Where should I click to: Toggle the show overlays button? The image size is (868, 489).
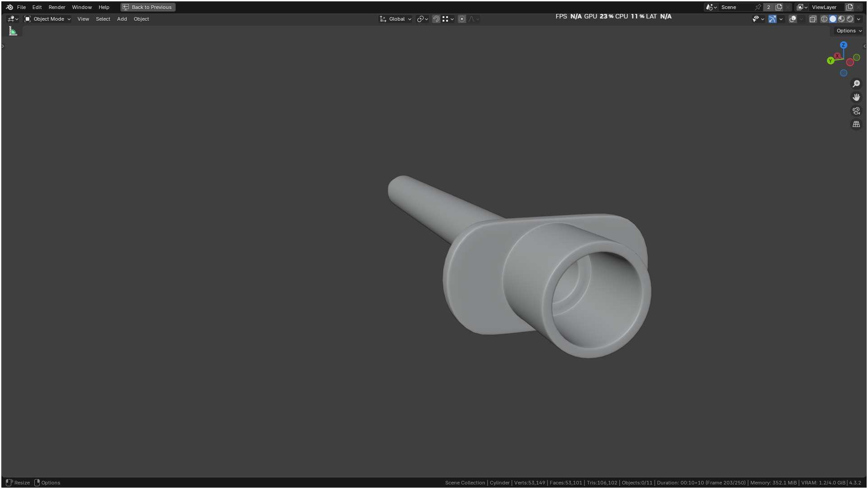pos(793,19)
